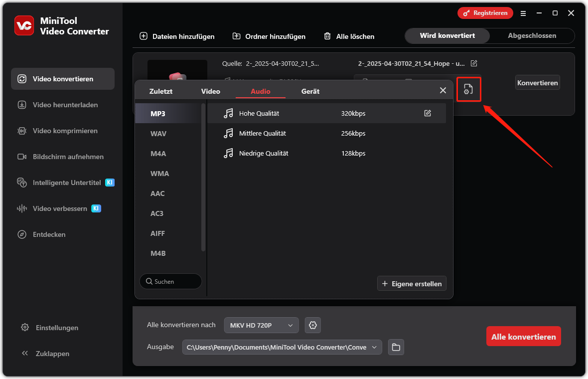This screenshot has width=588, height=379.
Task: Click music note icon of Mittlere Qualität
Action: point(228,133)
